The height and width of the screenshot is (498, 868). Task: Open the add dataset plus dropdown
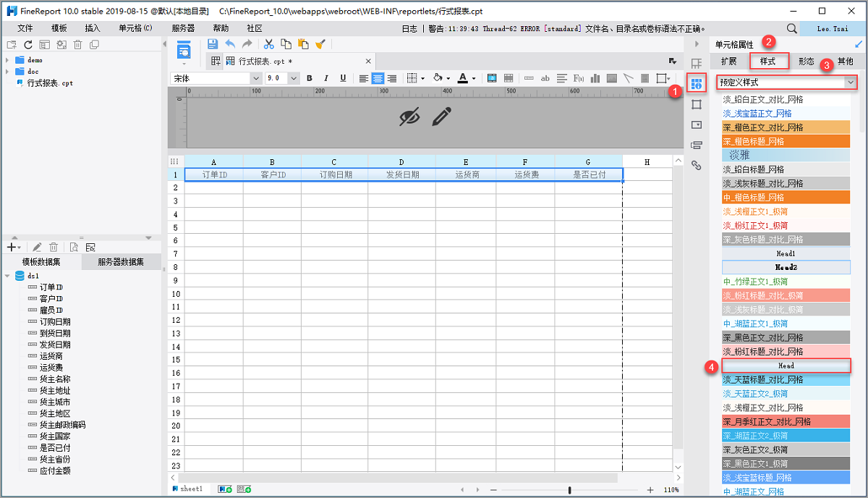tap(14, 248)
